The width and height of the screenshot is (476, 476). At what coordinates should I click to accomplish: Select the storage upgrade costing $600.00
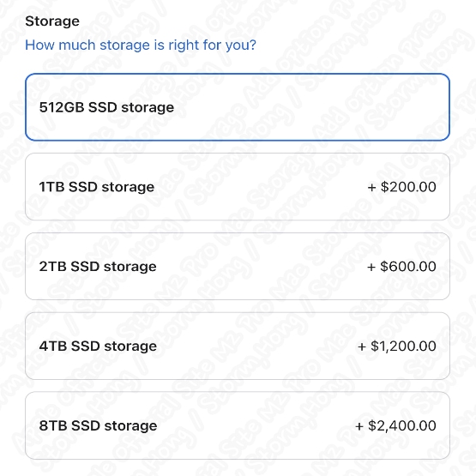click(238, 266)
